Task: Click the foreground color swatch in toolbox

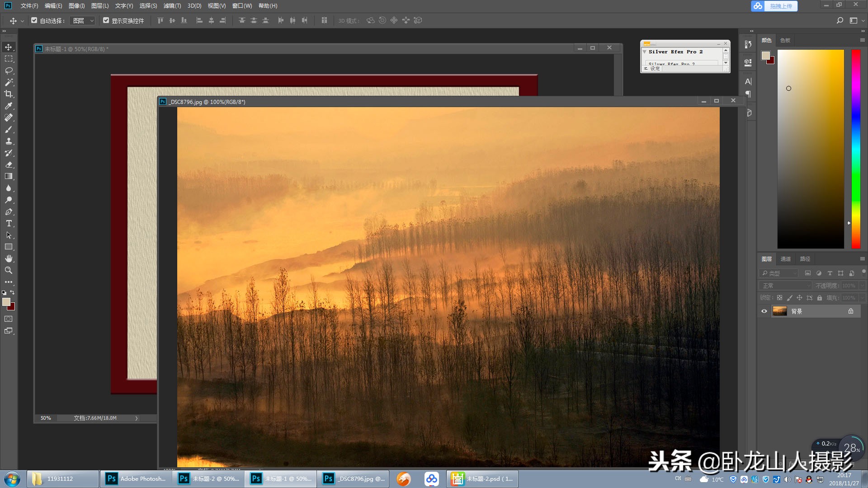Action: [6, 302]
